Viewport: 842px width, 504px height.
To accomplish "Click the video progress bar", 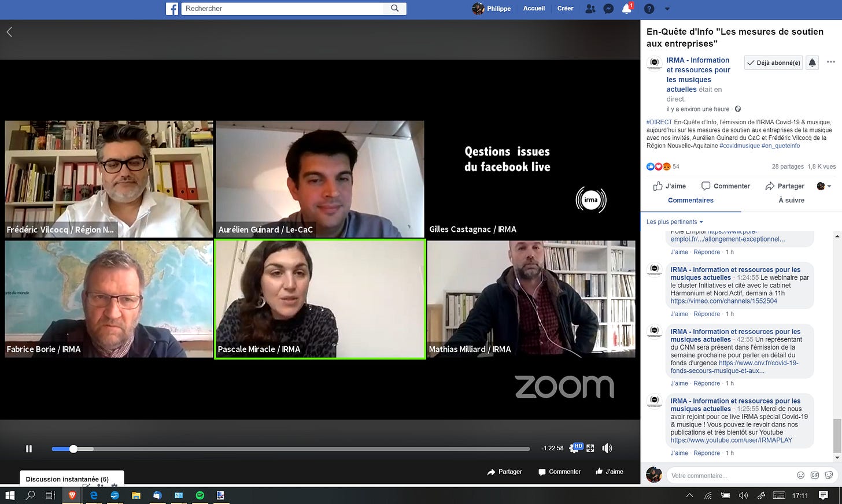I will coord(290,449).
